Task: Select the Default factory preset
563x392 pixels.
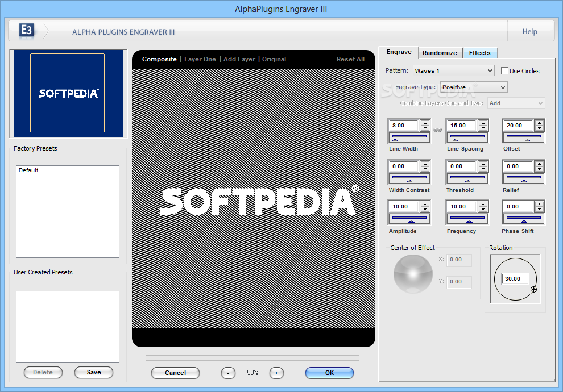Action: (x=28, y=170)
